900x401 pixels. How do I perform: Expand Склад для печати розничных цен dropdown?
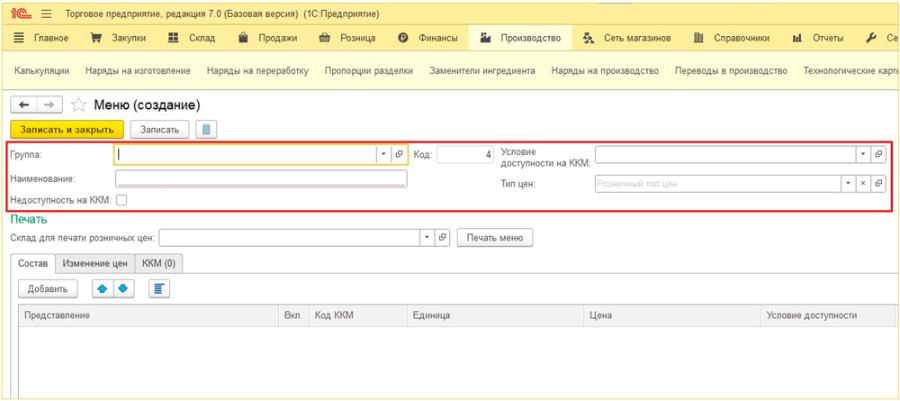[x=427, y=238]
